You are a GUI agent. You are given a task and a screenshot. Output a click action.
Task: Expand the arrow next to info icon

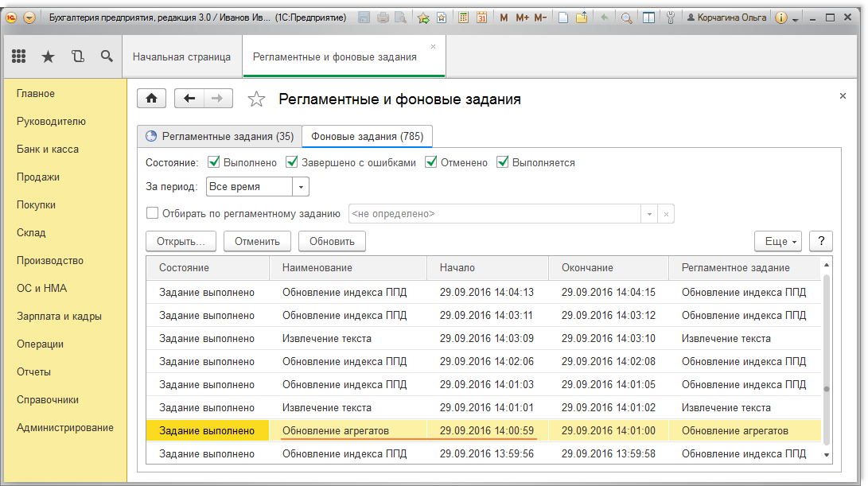tap(796, 19)
